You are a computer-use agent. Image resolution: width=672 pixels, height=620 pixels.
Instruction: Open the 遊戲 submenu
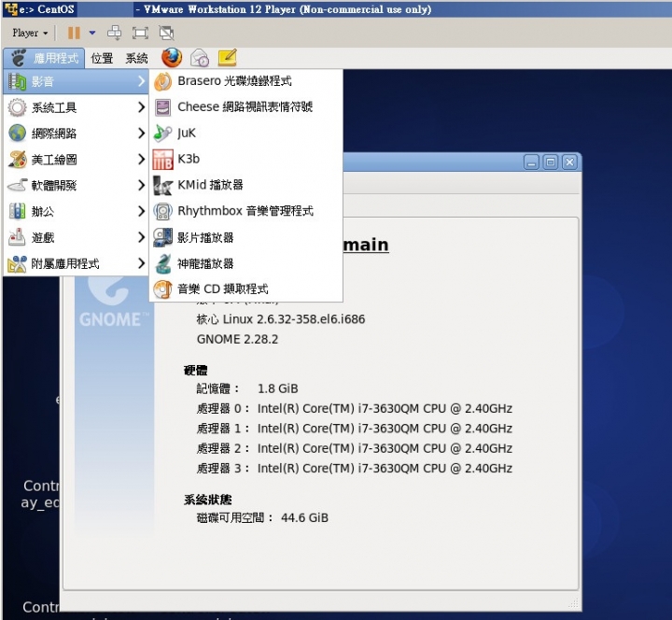(x=77, y=237)
